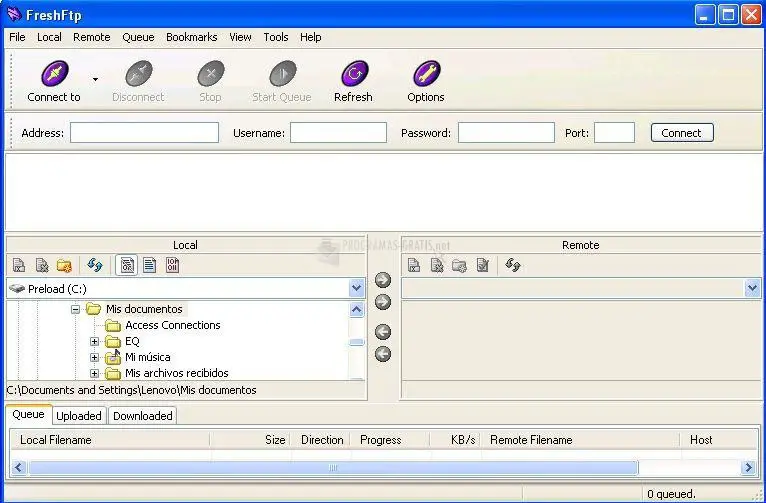766x503 pixels.
Task: Click the top right-pointing transfer arrow
Action: (383, 280)
